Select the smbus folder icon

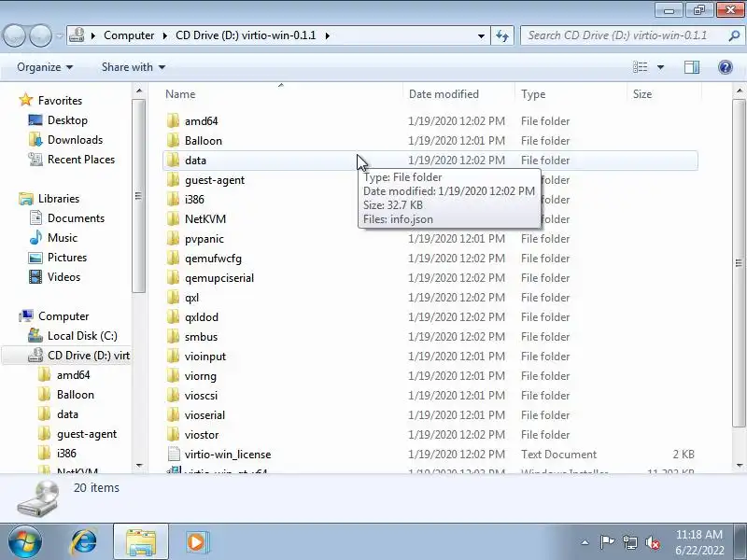174,337
